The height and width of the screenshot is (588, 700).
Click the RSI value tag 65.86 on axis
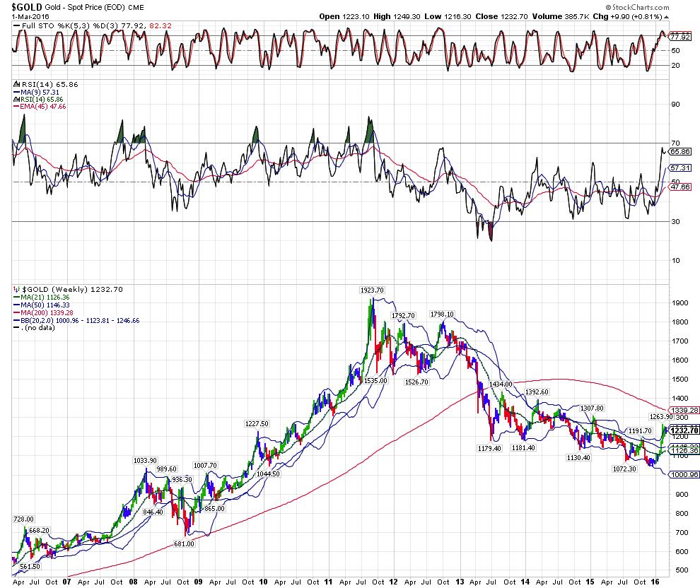(679, 151)
